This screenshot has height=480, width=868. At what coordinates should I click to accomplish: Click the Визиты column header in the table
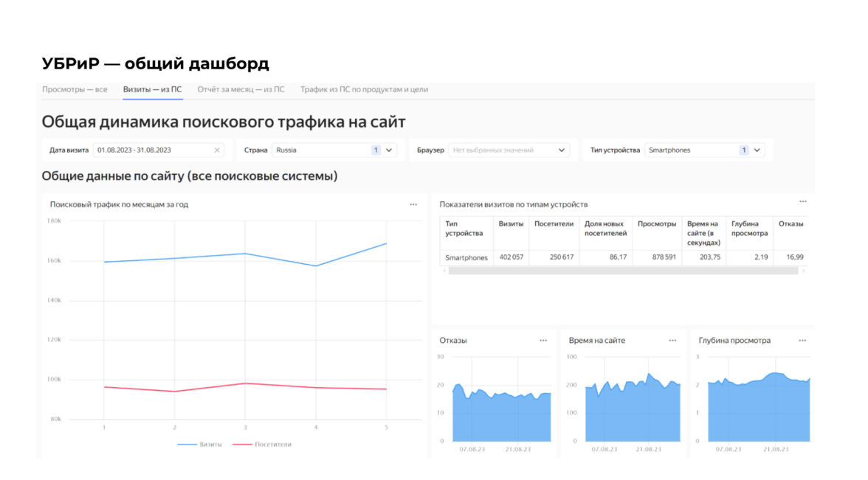[x=511, y=224]
